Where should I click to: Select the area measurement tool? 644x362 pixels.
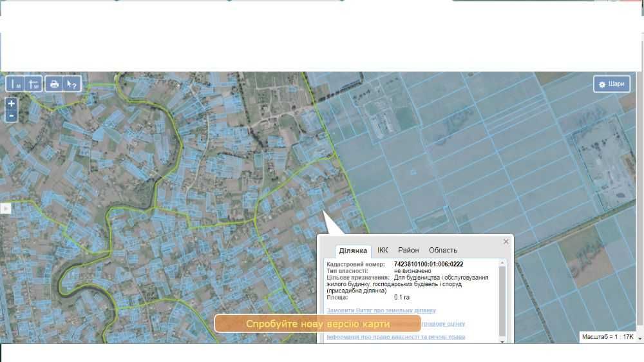pos(33,84)
